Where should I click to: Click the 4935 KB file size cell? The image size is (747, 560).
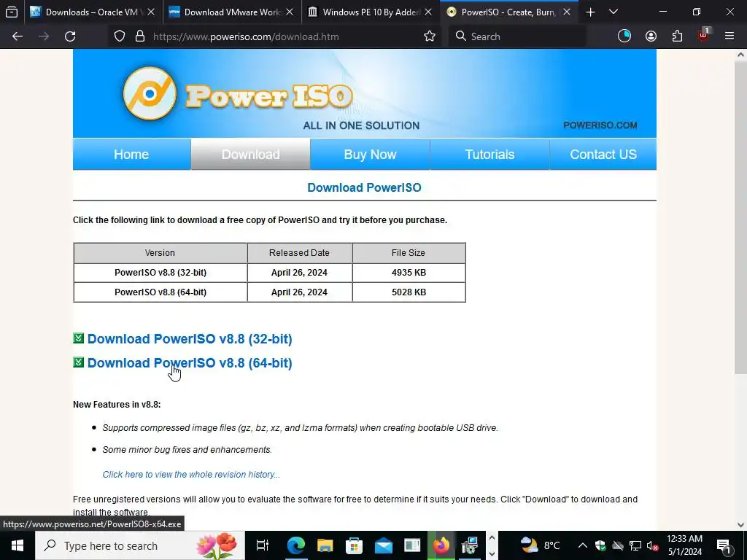[409, 273]
